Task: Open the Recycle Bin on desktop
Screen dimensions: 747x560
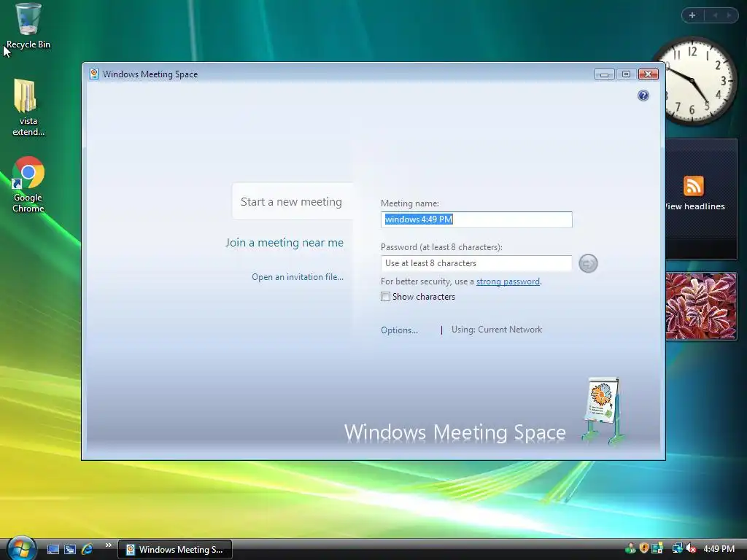Action: click(28, 26)
